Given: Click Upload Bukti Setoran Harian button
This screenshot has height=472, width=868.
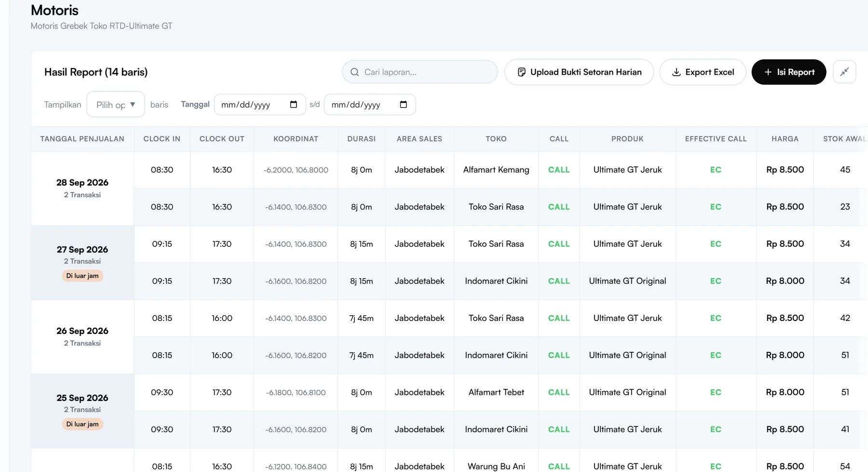Looking at the screenshot, I should [579, 72].
